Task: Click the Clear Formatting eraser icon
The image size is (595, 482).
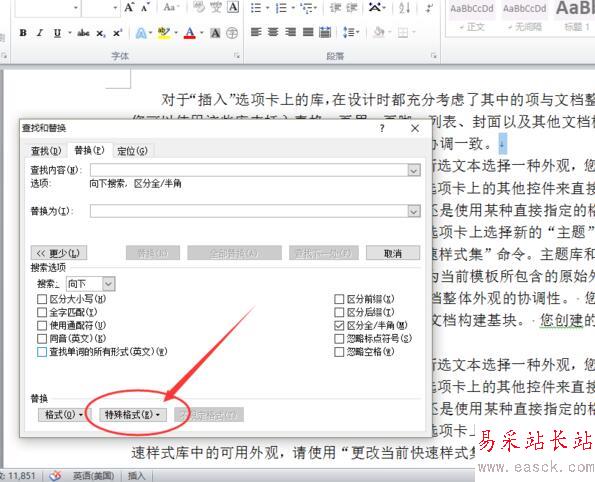Action: tap(199, 7)
